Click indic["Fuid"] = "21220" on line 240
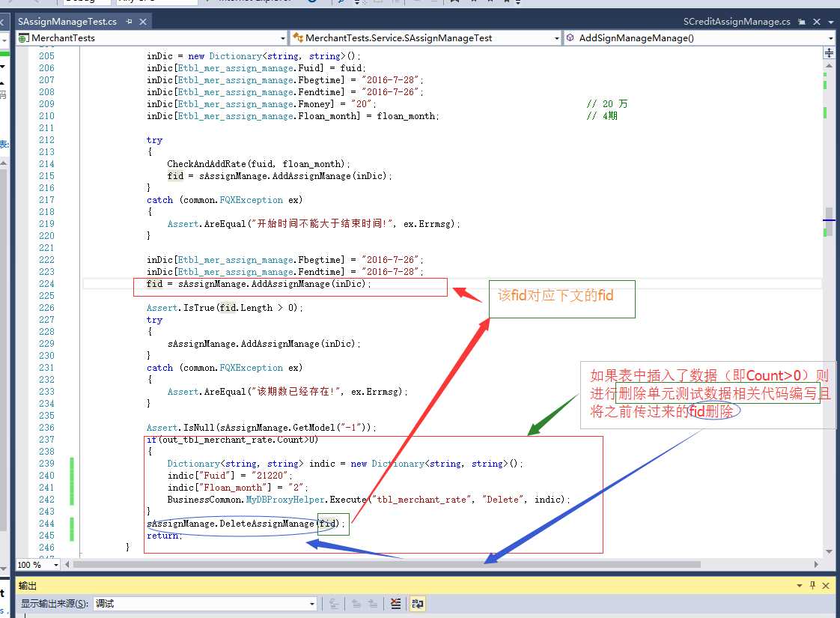 [230, 476]
